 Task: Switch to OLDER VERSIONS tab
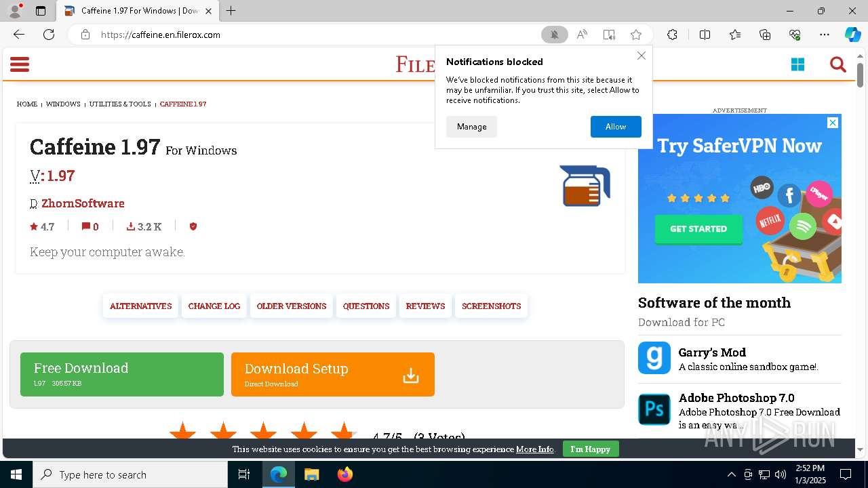(x=292, y=306)
